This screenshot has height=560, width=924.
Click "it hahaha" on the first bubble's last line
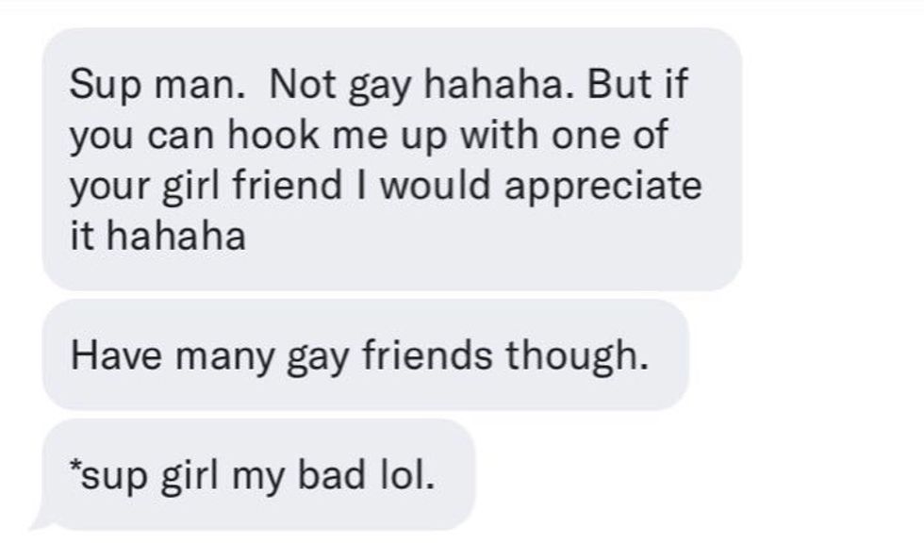coord(157,237)
